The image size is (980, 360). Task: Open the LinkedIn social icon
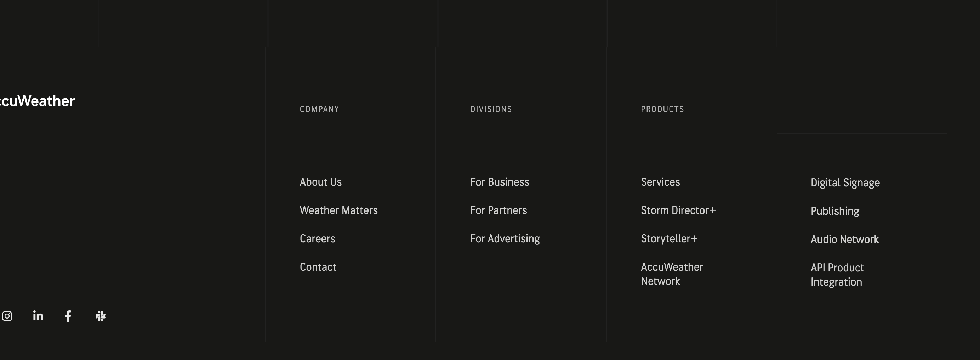click(38, 315)
